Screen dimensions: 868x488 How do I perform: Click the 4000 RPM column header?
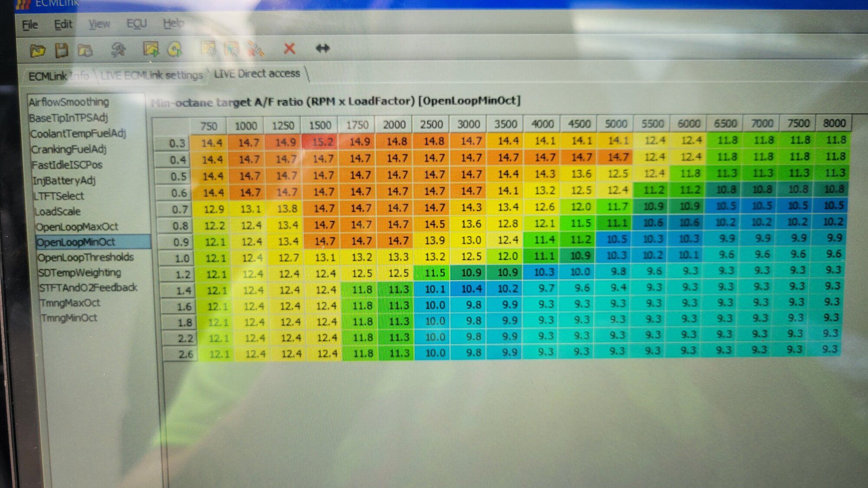(x=542, y=124)
